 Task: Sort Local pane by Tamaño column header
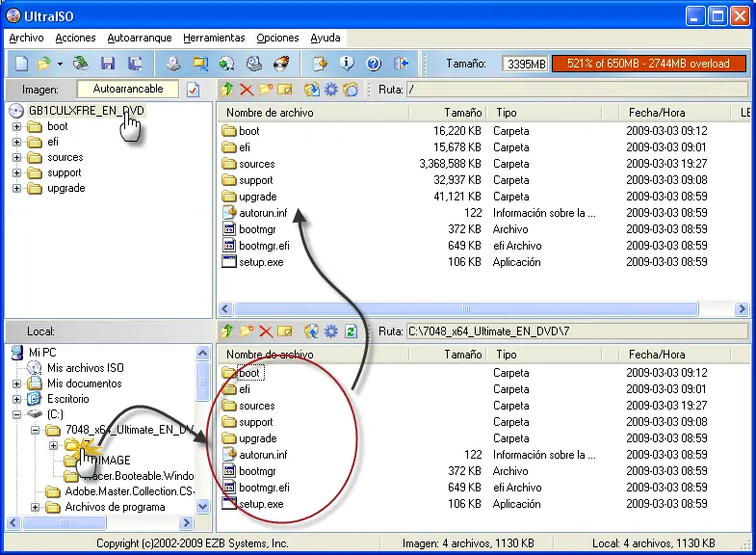click(x=448, y=355)
